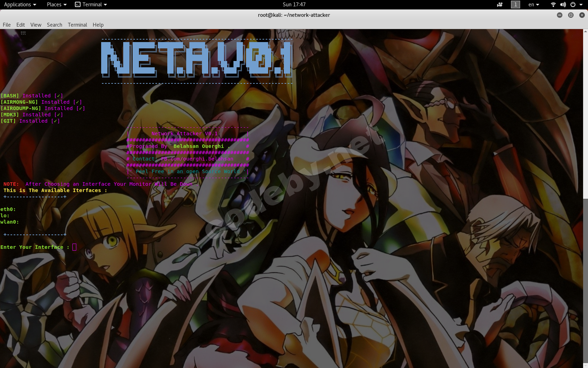Screen dimensions: 588x368
Task: Close the network-attacker terminal window
Action: pyautogui.click(x=582, y=15)
